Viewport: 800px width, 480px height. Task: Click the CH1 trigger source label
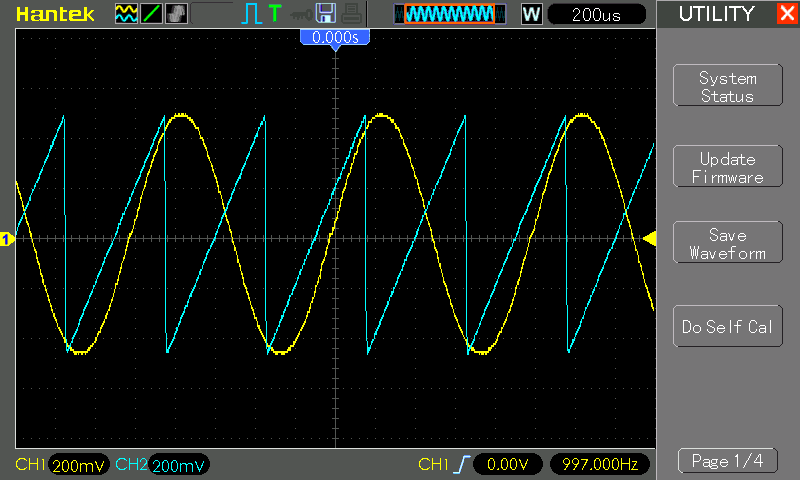tap(433, 464)
